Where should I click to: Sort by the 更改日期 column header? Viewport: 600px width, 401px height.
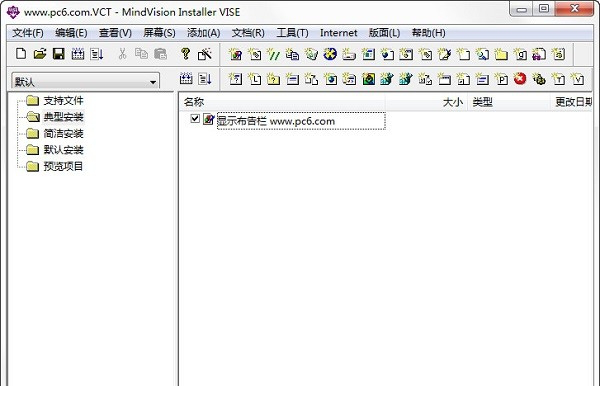(572, 102)
